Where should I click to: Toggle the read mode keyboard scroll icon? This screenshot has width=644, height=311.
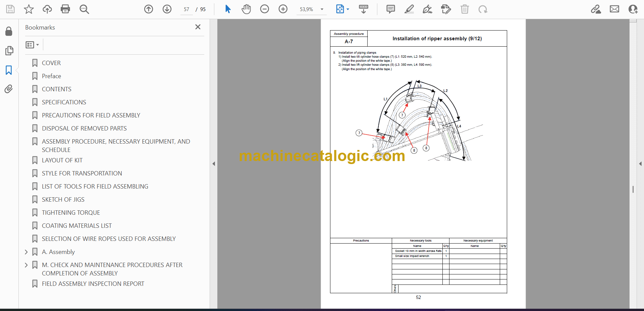(364, 9)
